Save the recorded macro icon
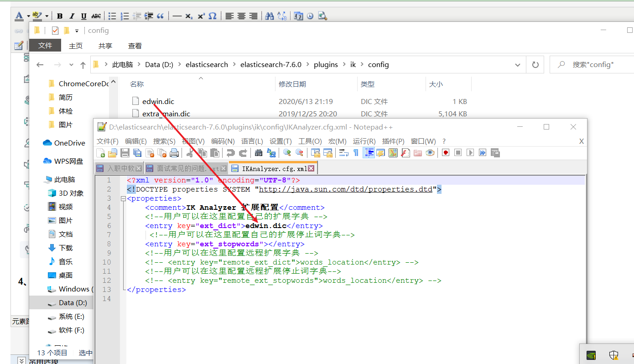The image size is (634, 364). 495,153
